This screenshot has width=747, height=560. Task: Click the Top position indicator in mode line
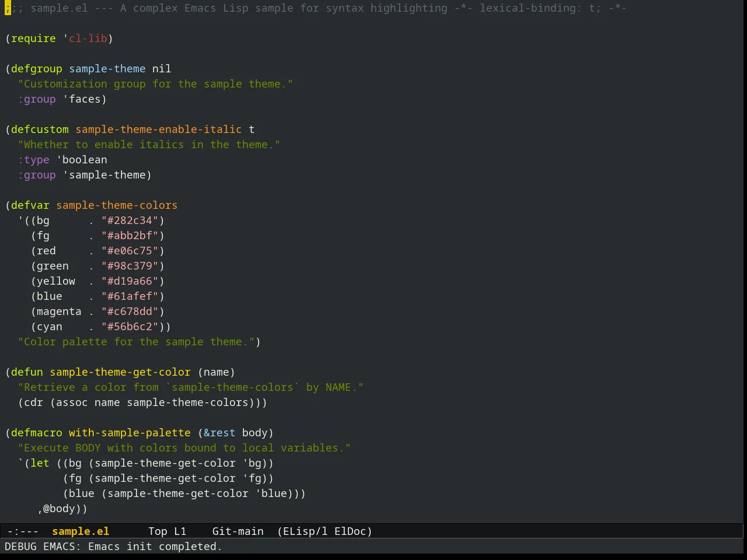coord(158,531)
